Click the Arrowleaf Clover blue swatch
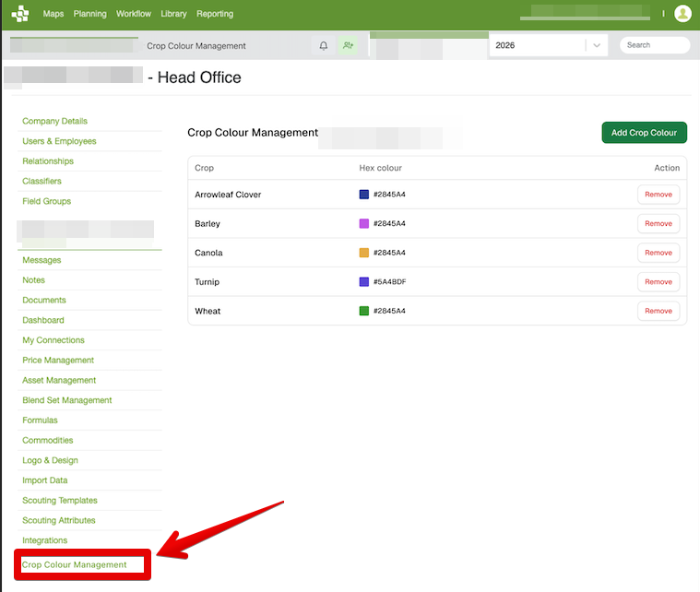The width and height of the screenshot is (700, 592). click(364, 195)
